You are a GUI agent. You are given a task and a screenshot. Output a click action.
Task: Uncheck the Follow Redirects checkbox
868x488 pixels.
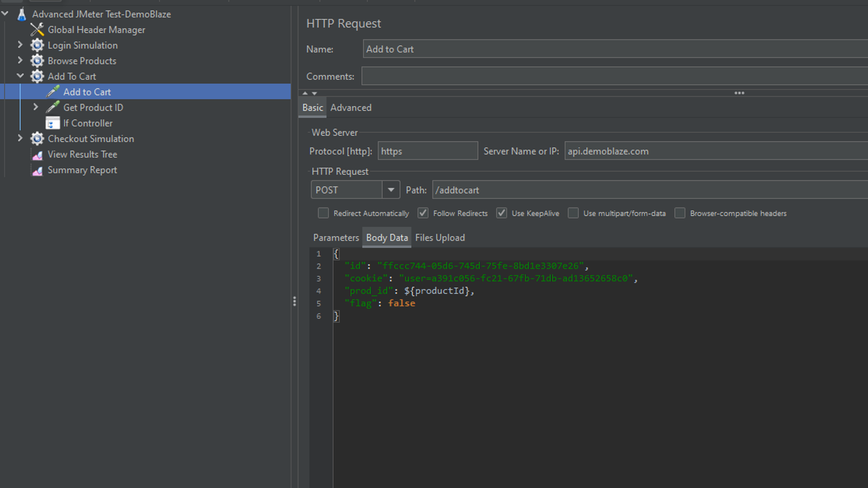423,213
